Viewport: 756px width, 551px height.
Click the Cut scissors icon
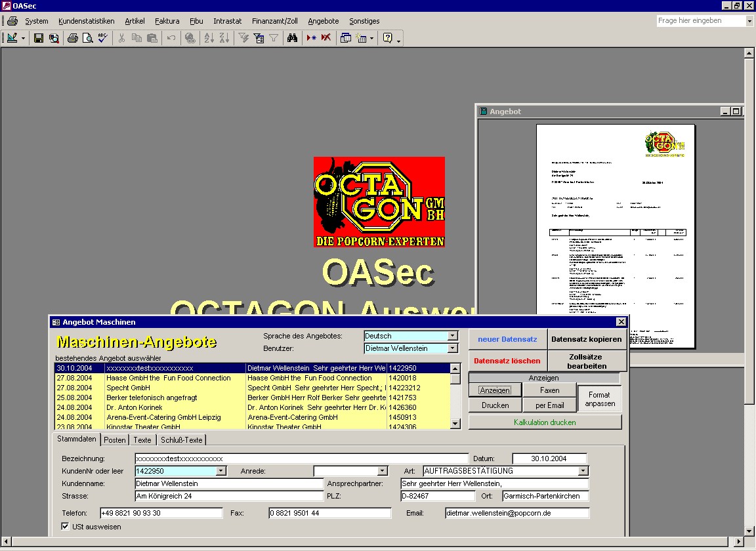click(121, 38)
